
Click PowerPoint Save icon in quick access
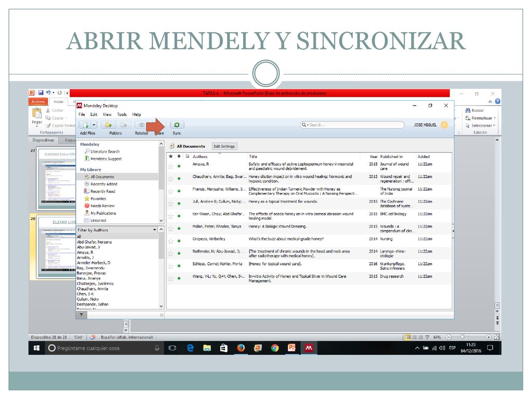tap(41, 92)
